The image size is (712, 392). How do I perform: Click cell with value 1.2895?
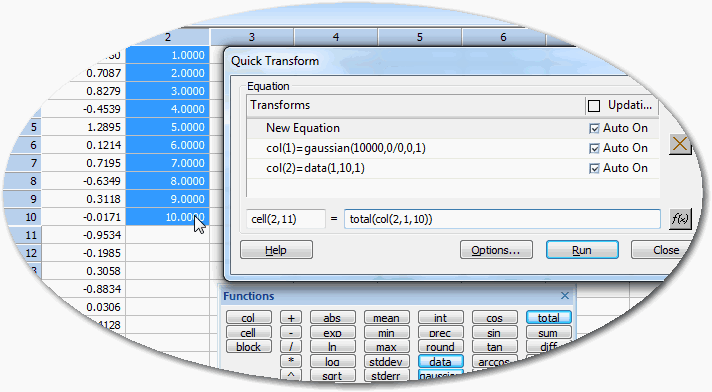84,127
